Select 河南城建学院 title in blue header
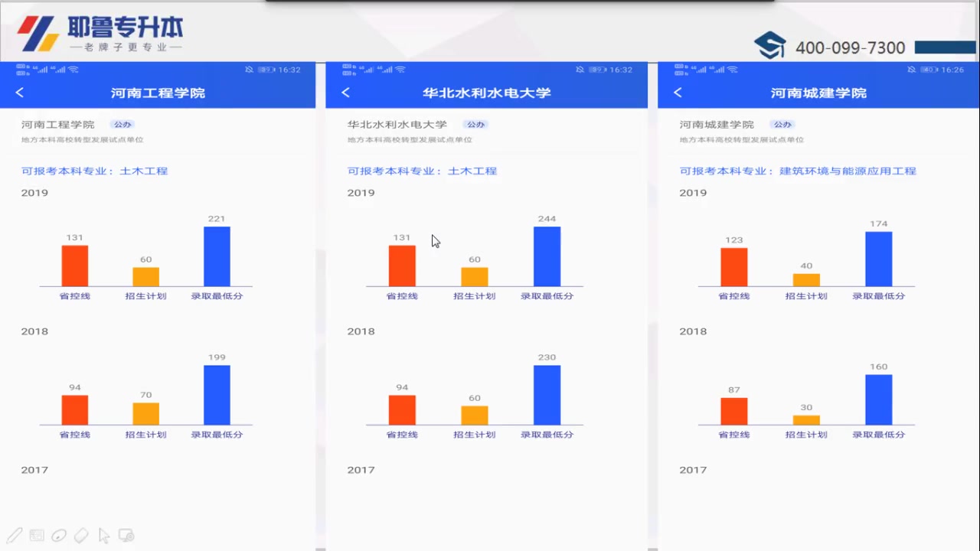Screen dimensions: 980x551 click(x=818, y=93)
